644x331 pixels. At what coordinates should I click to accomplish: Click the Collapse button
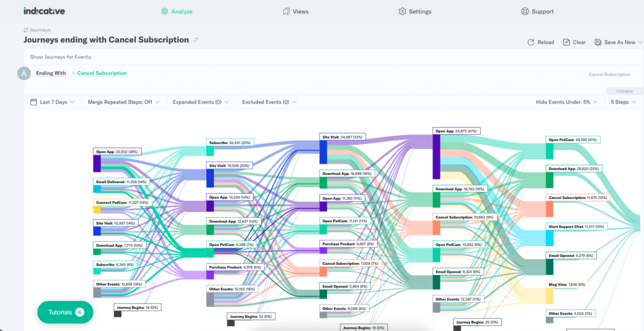coord(624,91)
